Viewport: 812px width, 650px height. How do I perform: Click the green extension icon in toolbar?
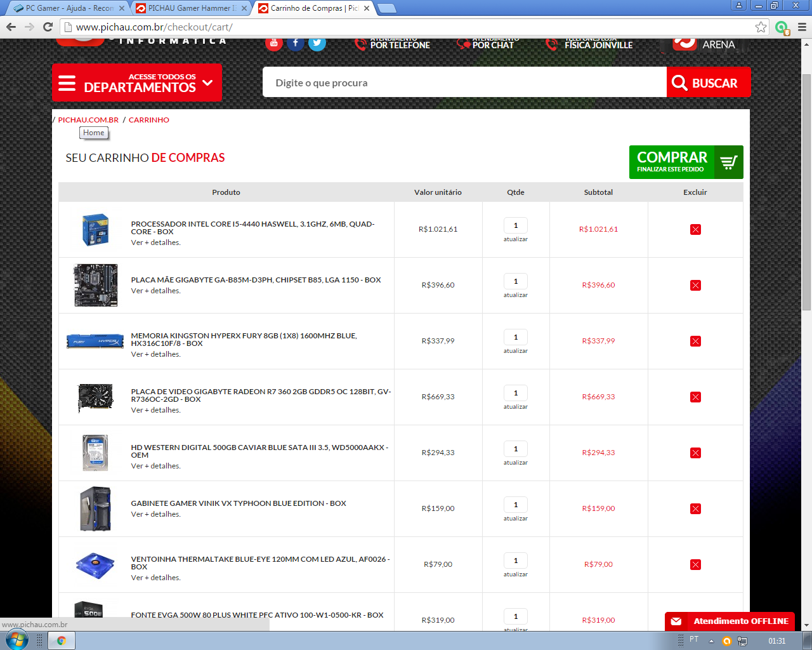[x=782, y=27]
